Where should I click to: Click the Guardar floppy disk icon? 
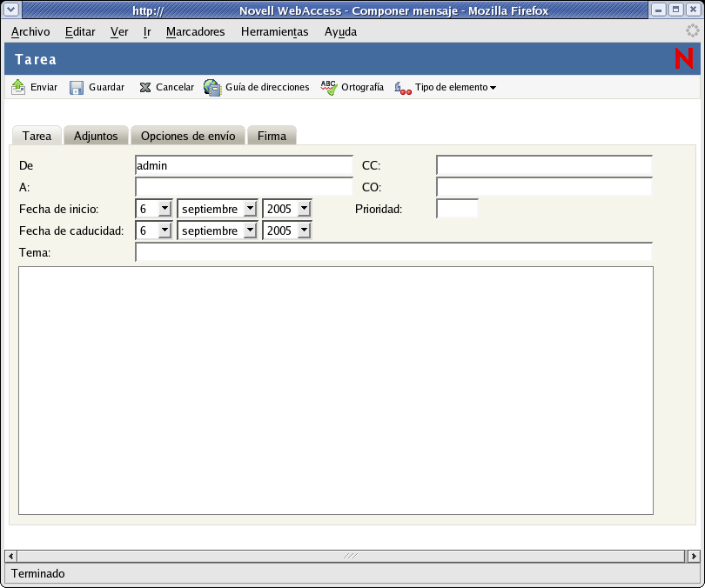77,88
